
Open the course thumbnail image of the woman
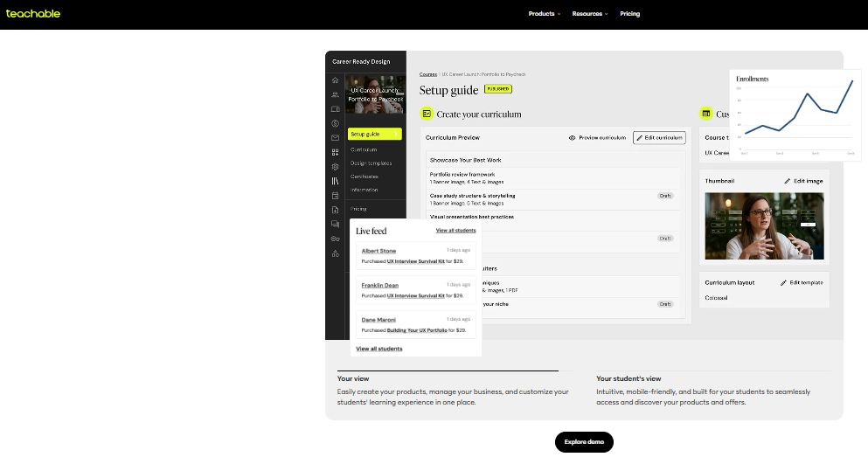pyautogui.click(x=764, y=226)
